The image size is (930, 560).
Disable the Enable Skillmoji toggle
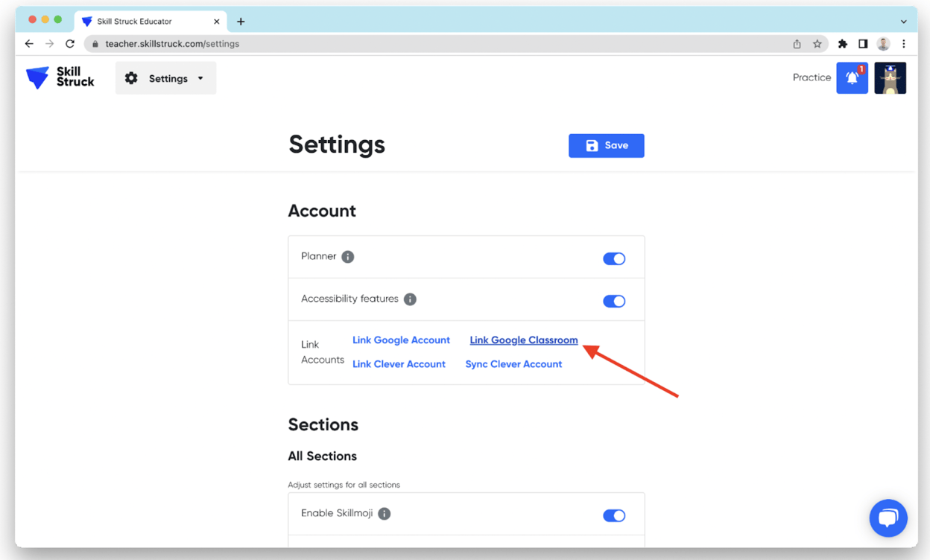tap(614, 515)
